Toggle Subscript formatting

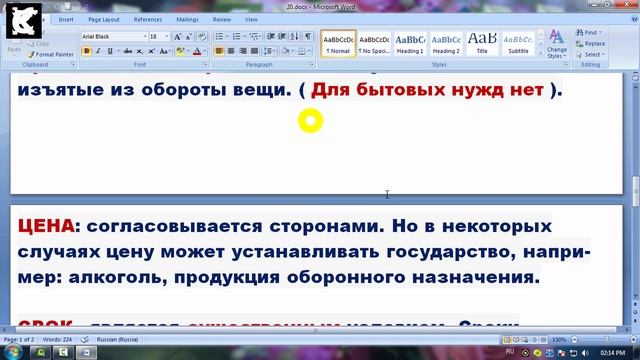pos(140,51)
